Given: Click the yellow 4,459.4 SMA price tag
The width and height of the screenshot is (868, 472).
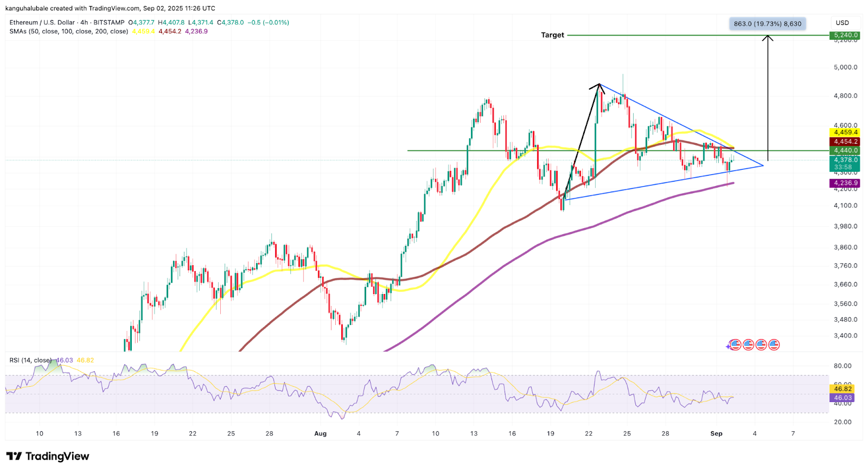Looking at the screenshot, I should click(845, 132).
